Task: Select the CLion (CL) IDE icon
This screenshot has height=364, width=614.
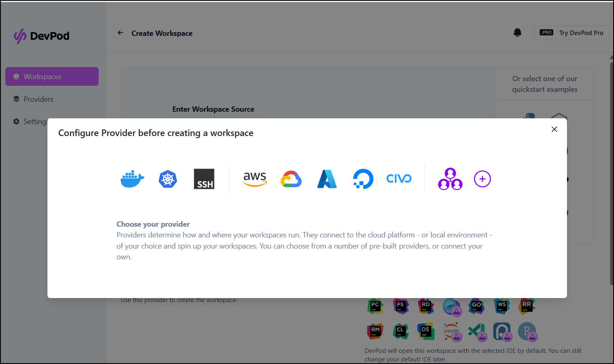Action: 400,331
